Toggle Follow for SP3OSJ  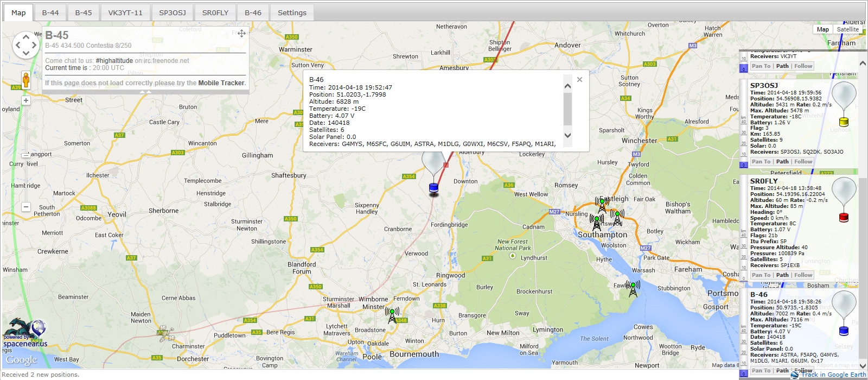[803, 162]
